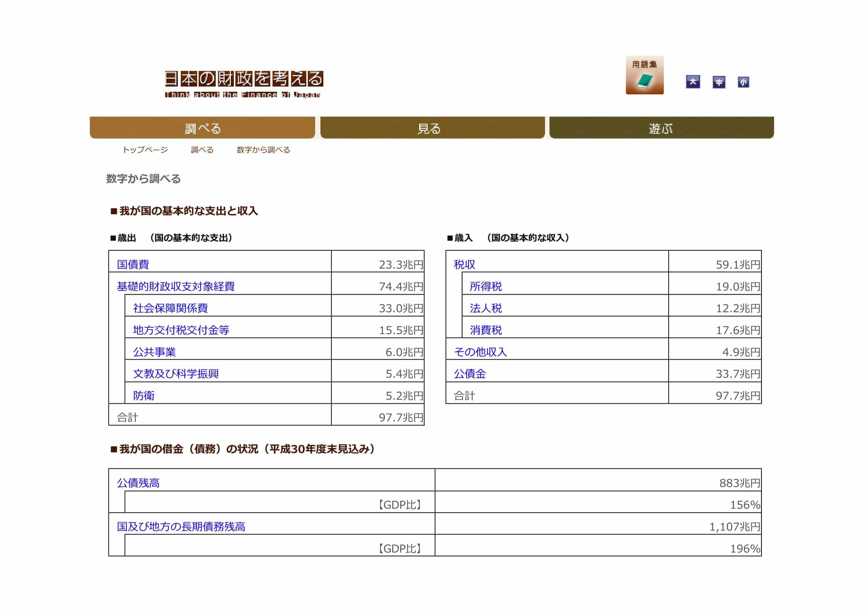Open the 法人税 link
868x614 pixels.
[x=486, y=308]
